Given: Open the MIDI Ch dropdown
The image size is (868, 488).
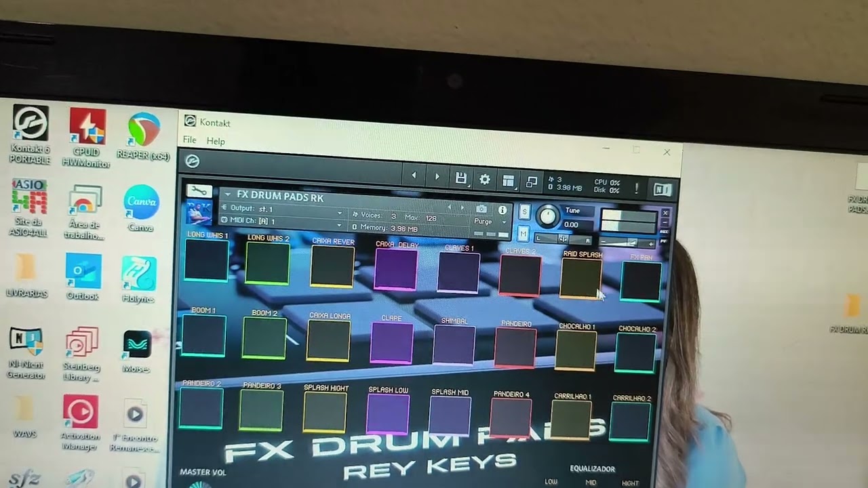Looking at the screenshot, I should tap(283, 222).
